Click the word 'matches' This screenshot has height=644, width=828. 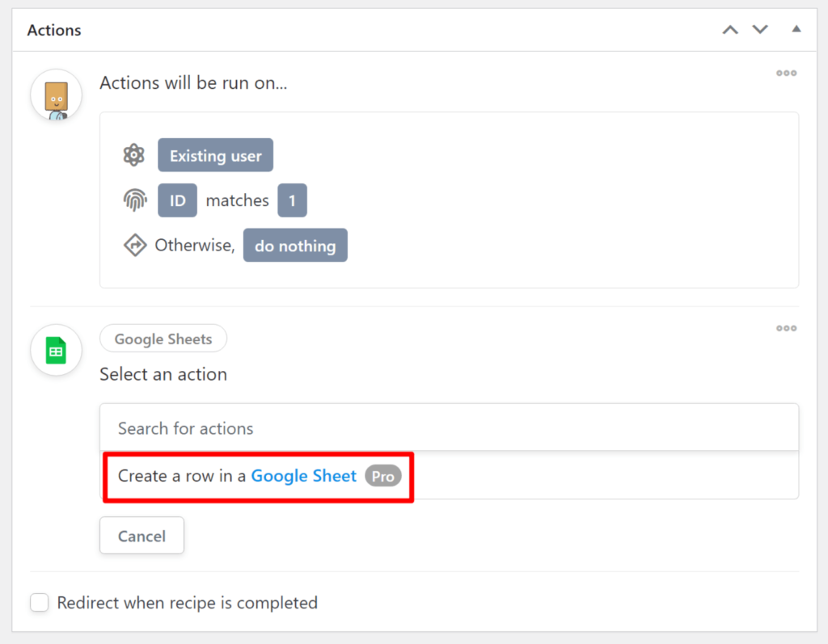237,200
